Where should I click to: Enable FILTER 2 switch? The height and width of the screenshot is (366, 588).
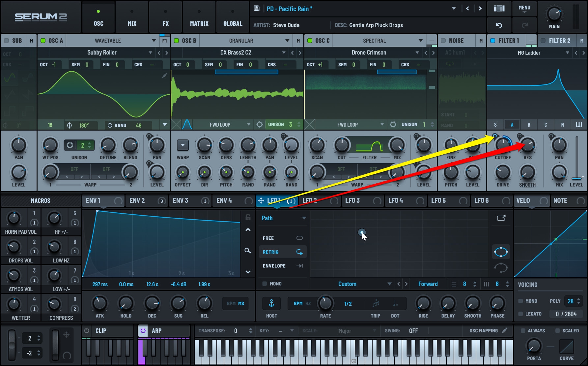pos(543,41)
